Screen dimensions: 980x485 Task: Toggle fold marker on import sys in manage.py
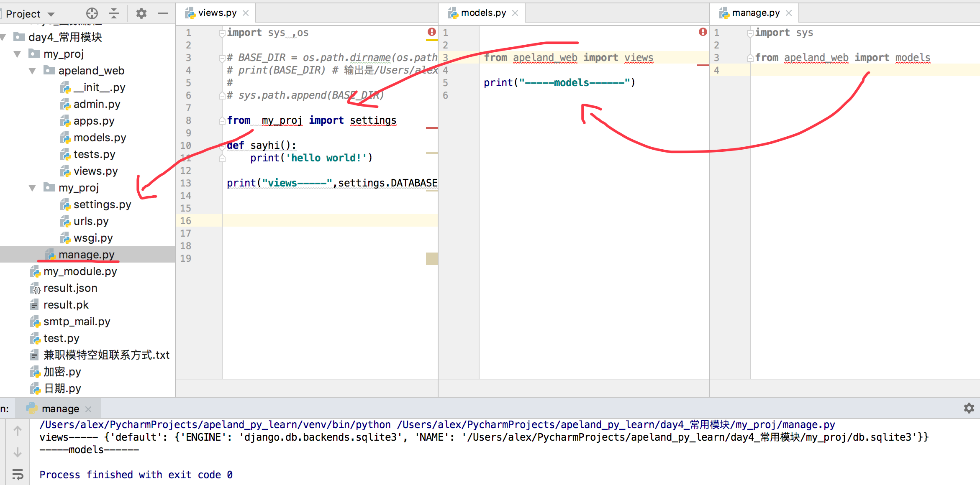pos(750,33)
